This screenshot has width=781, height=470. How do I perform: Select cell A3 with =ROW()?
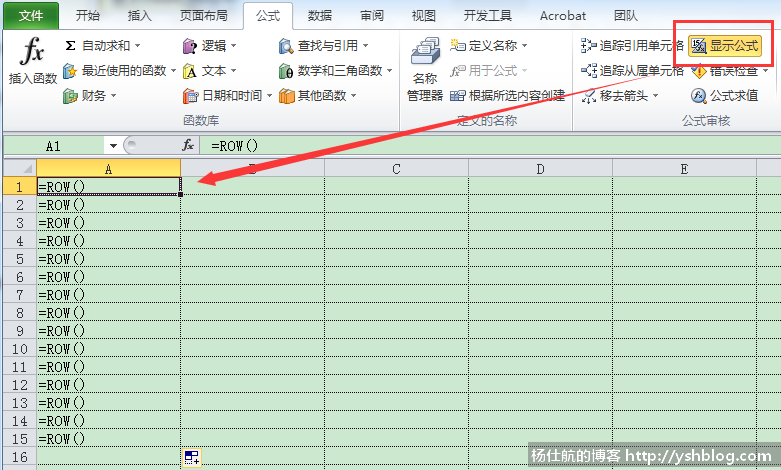(x=109, y=223)
